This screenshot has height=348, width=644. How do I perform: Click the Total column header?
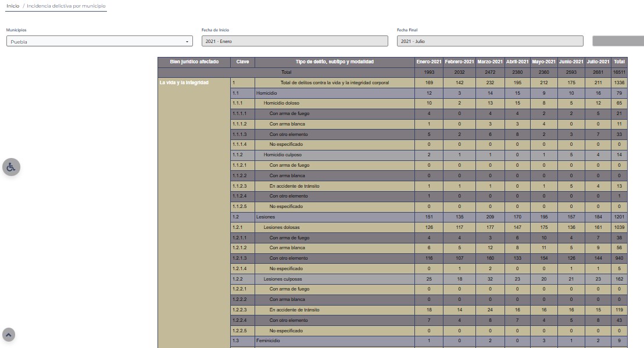pos(619,62)
